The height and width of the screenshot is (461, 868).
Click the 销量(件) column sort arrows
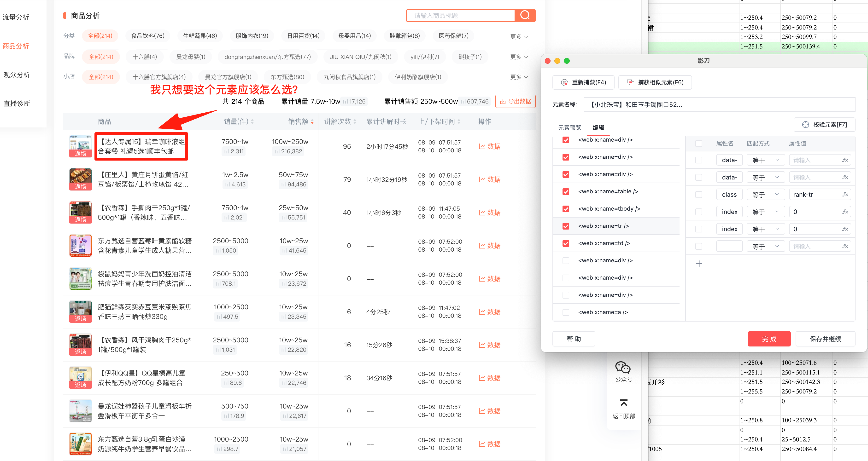252,121
